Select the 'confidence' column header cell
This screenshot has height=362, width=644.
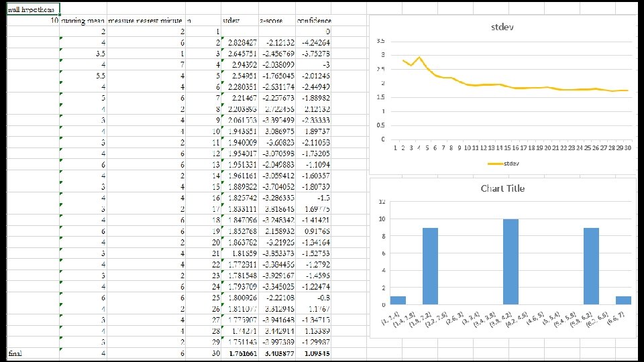pyautogui.click(x=313, y=20)
